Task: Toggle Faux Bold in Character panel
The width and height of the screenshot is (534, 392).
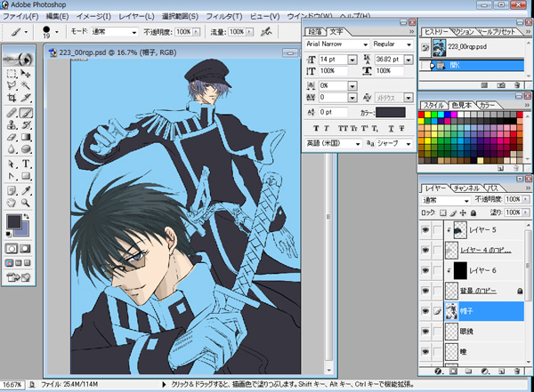Action: [x=316, y=128]
